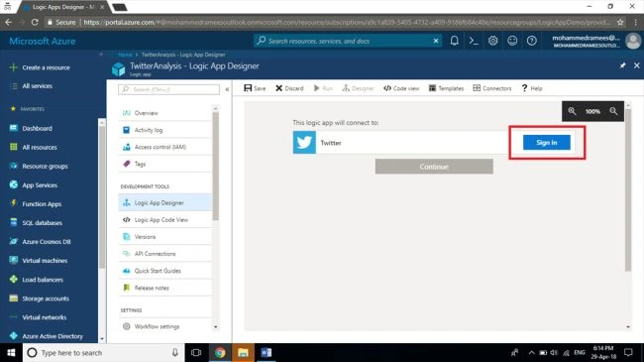This screenshot has height=362, width=644.
Task: Collapse the resource menu with the chevron
Action: (x=227, y=89)
